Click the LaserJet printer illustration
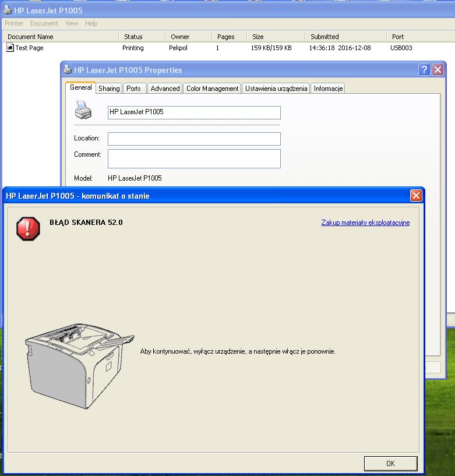This screenshot has width=455, height=476. 80,365
